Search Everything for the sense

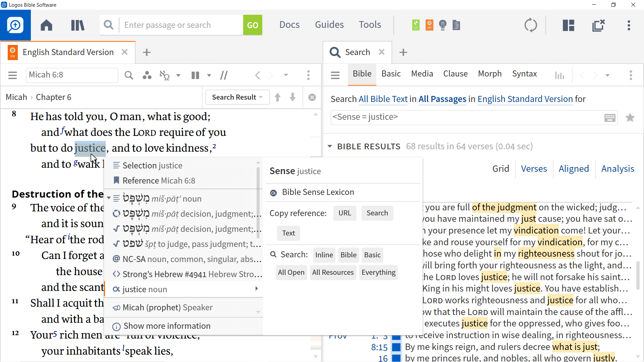378,272
